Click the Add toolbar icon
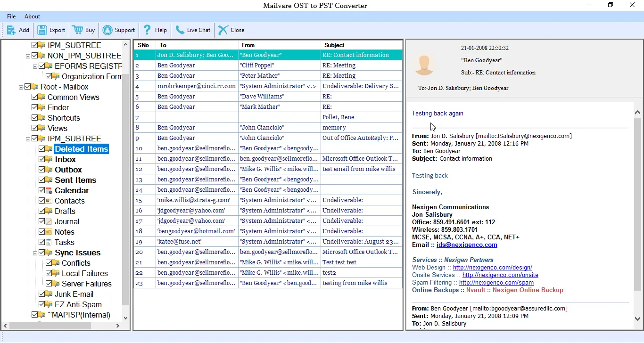The width and height of the screenshot is (644, 343). 11,30
